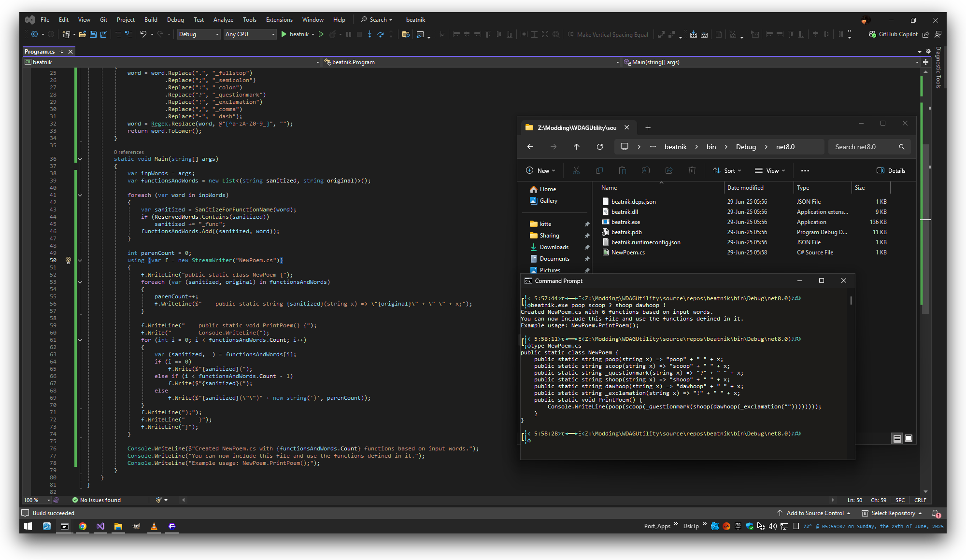Image resolution: width=966 pixels, height=560 pixels.
Task: Click the Save Program.cs icon
Action: tap(93, 34)
